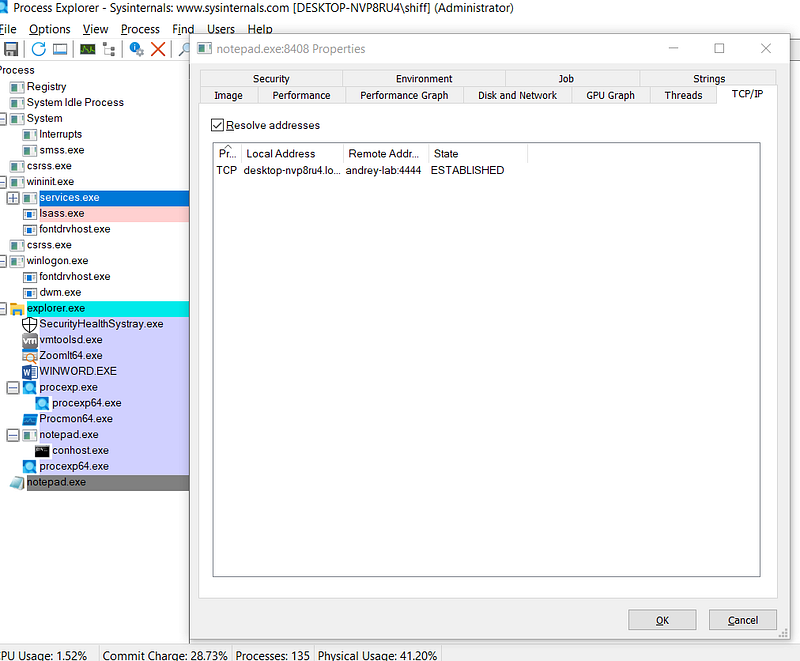Click the smss.exe process icon
800x661 pixels.
(30, 150)
